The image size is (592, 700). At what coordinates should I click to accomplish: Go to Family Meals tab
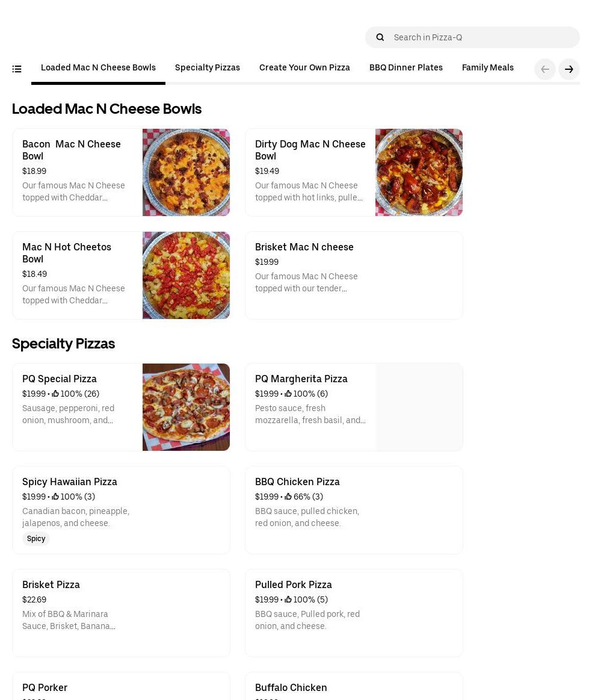(x=488, y=68)
